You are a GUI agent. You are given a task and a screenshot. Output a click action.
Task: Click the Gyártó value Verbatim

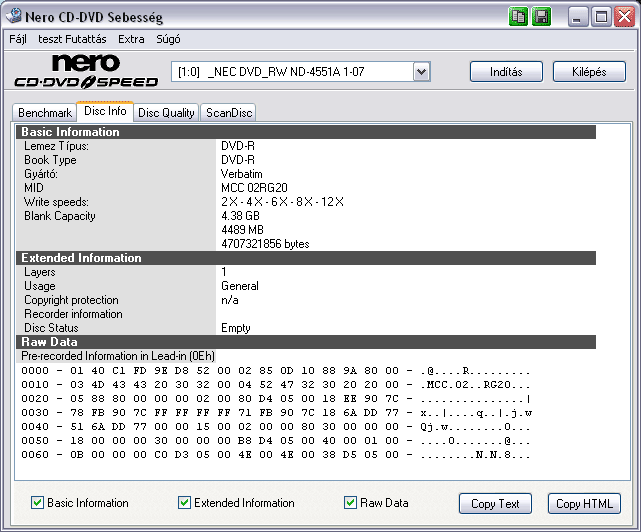(x=242, y=174)
